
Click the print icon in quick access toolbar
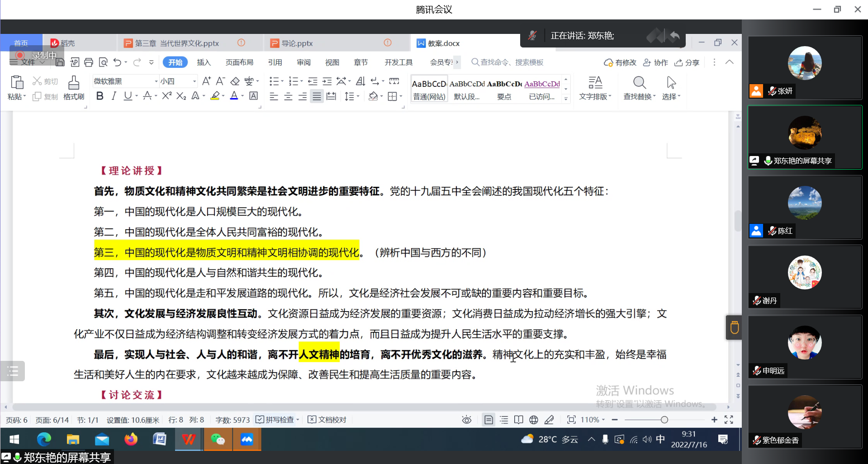pyautogui.click(x=89, y=62)
